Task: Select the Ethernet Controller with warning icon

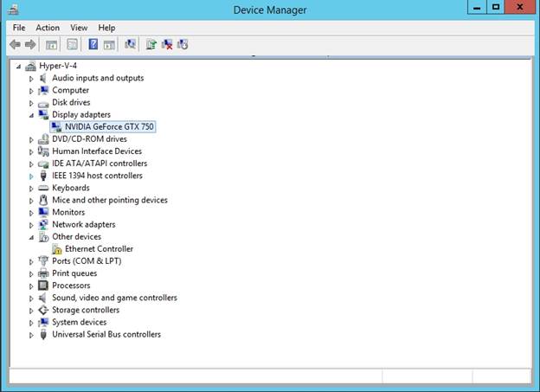Action: 99,248
